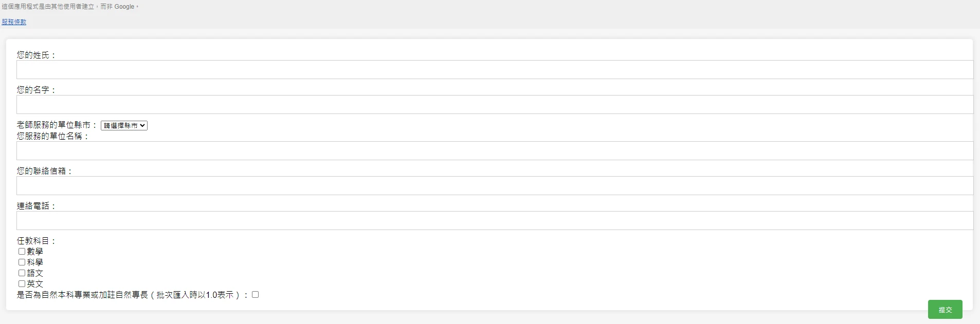Click the 連絡電話 input field
980x324 pixels.
(x=495, y=221)
